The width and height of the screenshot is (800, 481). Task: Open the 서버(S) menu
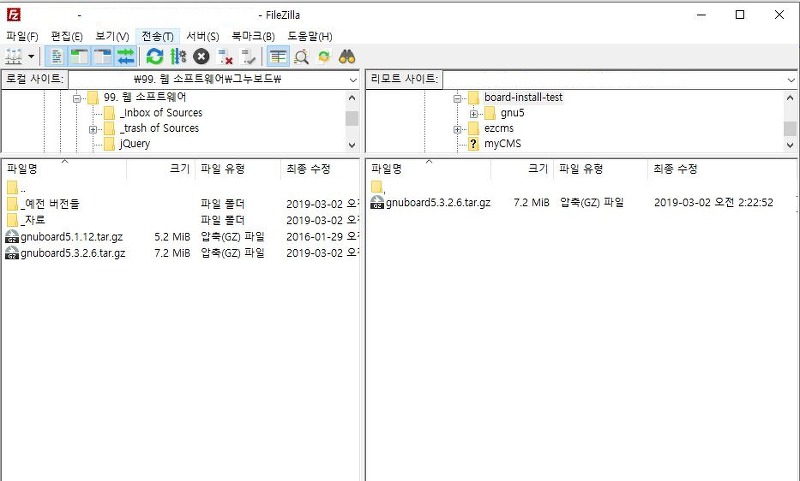coord(203,36)
